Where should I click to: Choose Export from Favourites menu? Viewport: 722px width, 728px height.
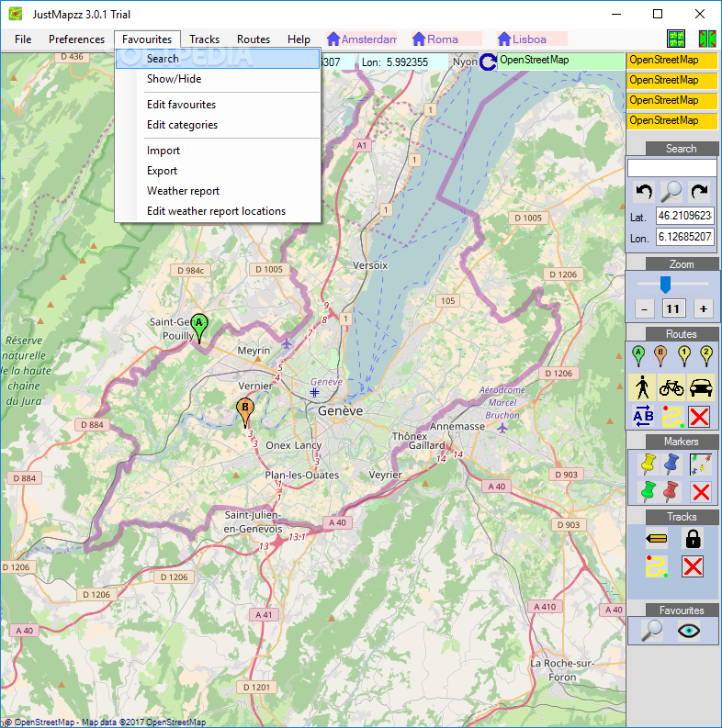218,171
